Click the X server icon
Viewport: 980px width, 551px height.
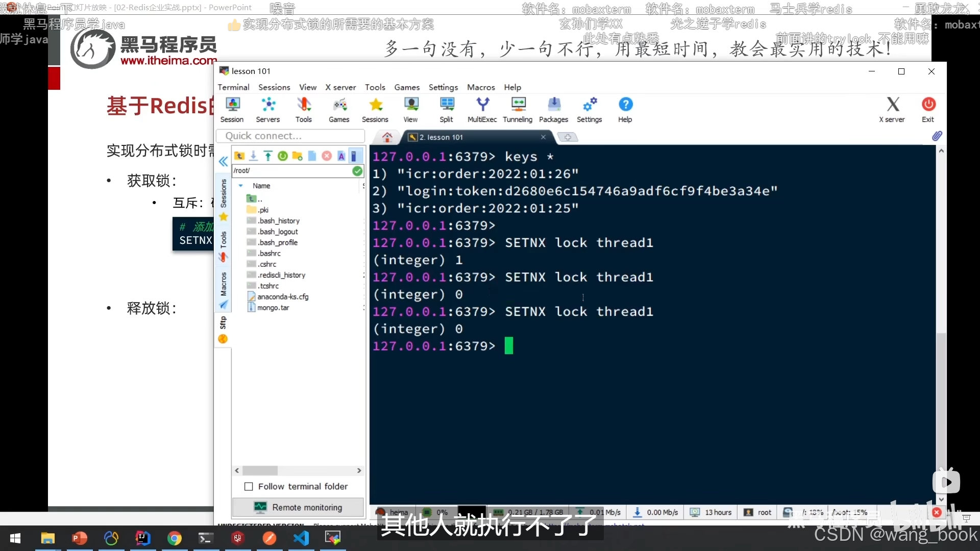(x=892, y=110)
